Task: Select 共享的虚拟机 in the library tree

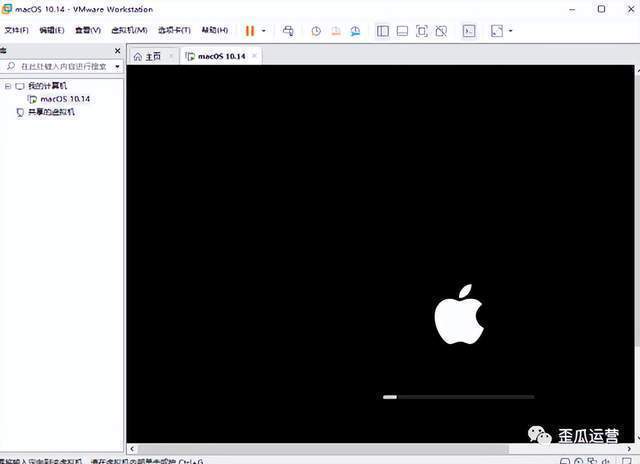Action: click(x=51, y=112)
